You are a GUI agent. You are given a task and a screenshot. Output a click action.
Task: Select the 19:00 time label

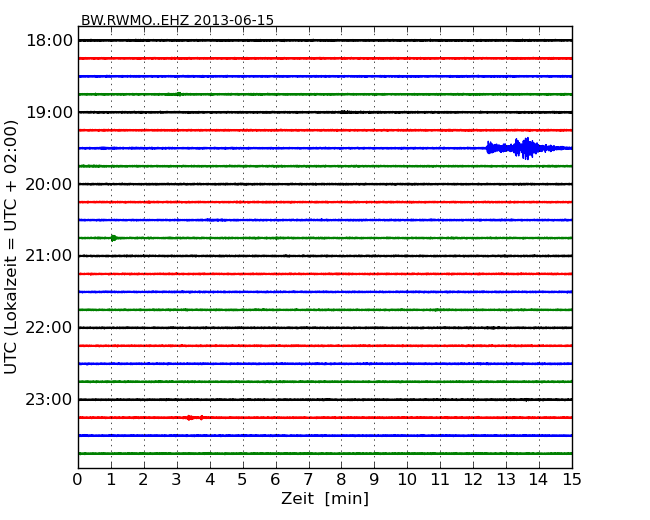pos(49,112)
